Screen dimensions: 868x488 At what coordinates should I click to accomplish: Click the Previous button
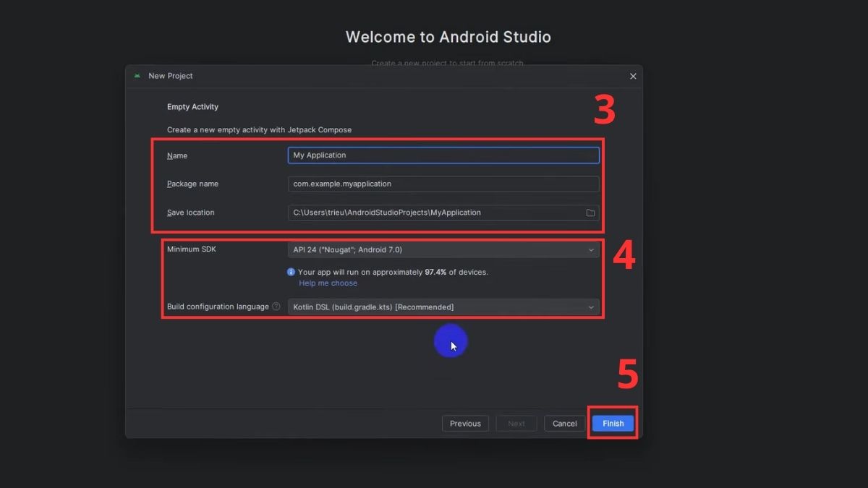[465, 424]
